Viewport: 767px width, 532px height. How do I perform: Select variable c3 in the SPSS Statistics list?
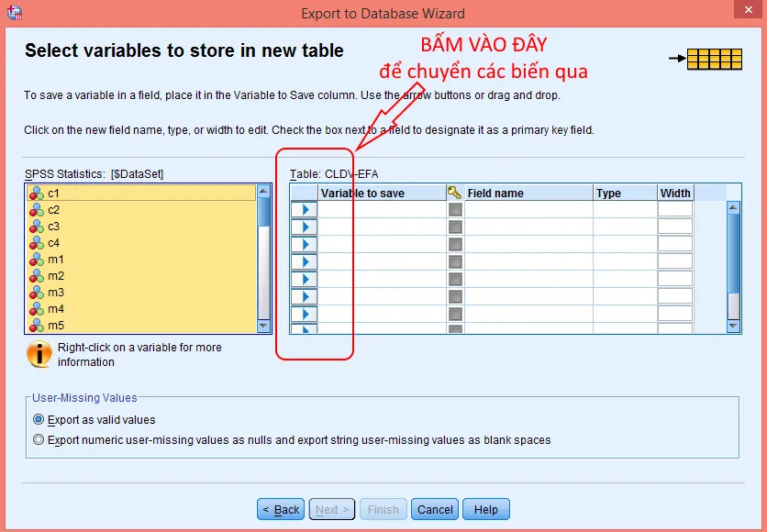pyautogui.click(x=51, y=226)
